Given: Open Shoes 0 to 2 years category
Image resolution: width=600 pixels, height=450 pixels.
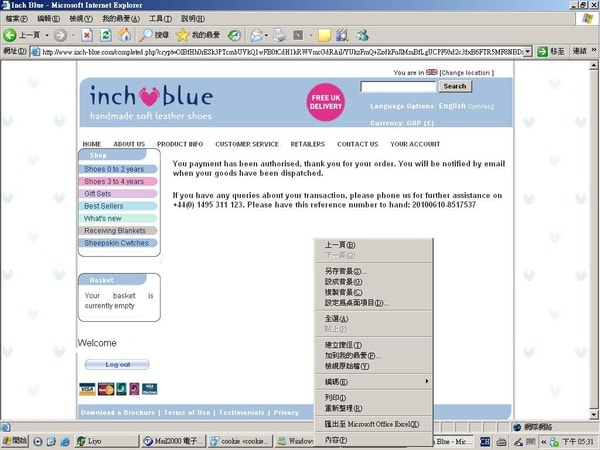Looking at the screenshot, I should pos(118,169).
